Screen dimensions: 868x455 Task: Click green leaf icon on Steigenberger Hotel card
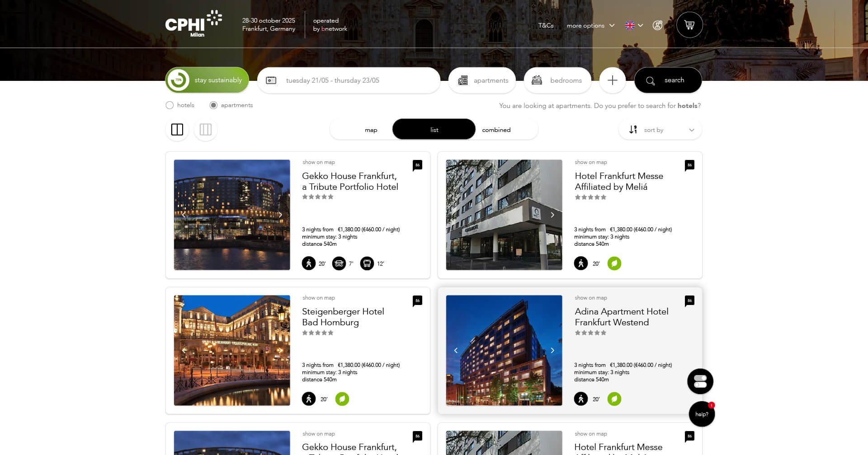pos(342,399)
